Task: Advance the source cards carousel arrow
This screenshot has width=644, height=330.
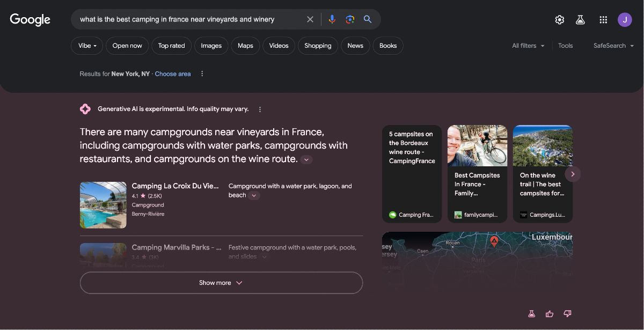Action: pos(573,174)
